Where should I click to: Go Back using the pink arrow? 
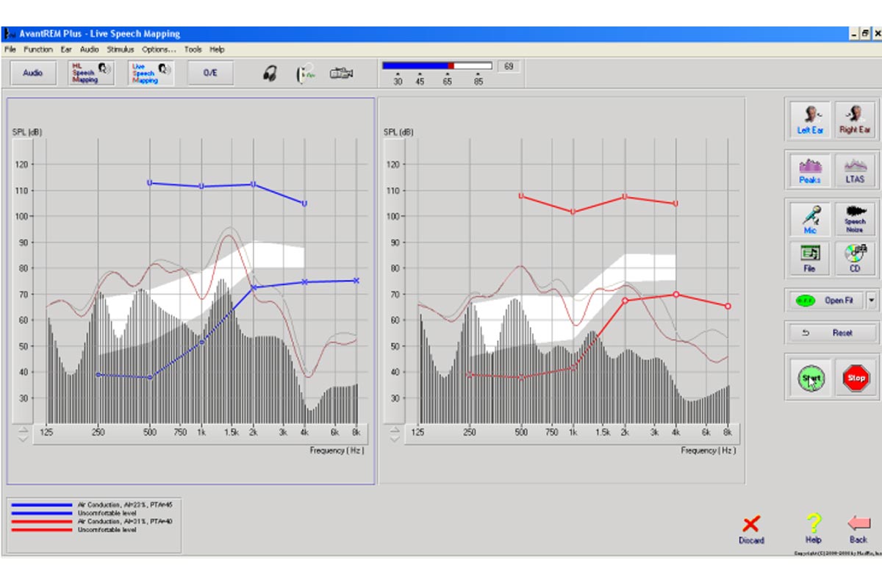coord(858,529)
